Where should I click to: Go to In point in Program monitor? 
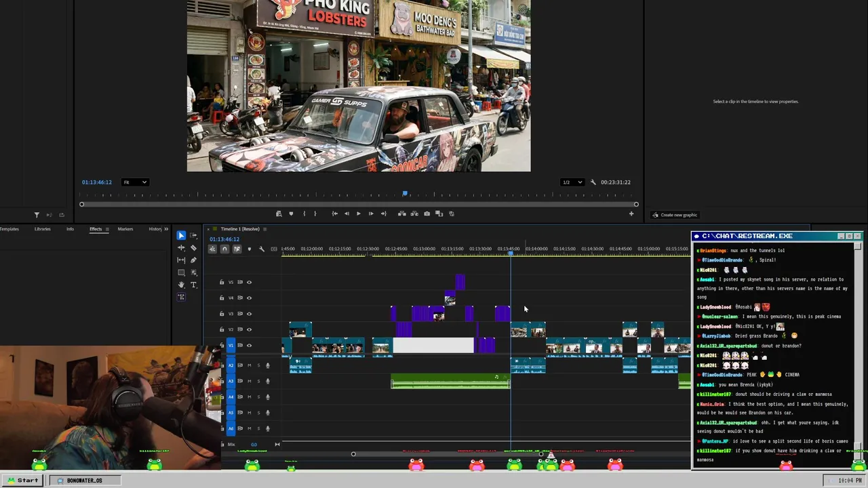click(x=334, y=213)
